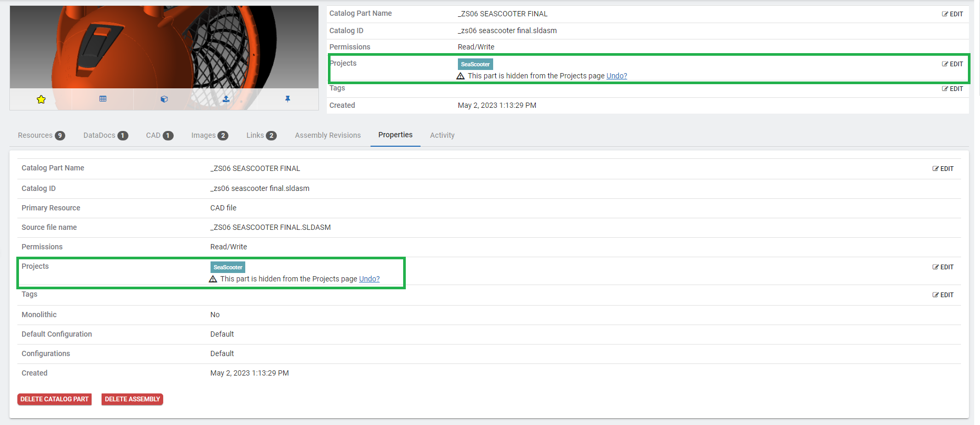This screenshot has height=425, width=980.
Task: Switch to the DataDocs tab
Action: (105, 136)
